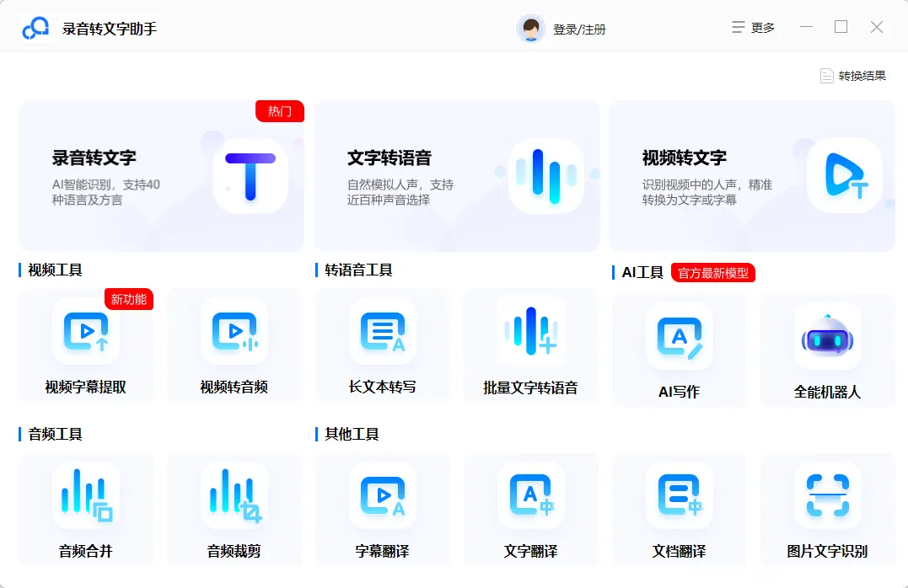Click the 批量文字转语音 label

(x=530, y=388)
